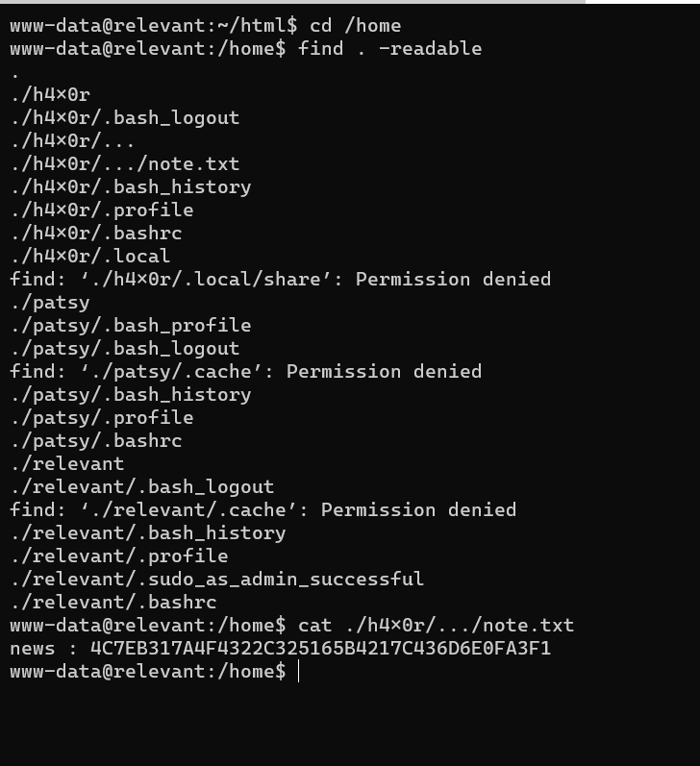This screenshot has width=700, height=766.
Task: Click the 'find . -readable' command text
Action: pos(389,49)
